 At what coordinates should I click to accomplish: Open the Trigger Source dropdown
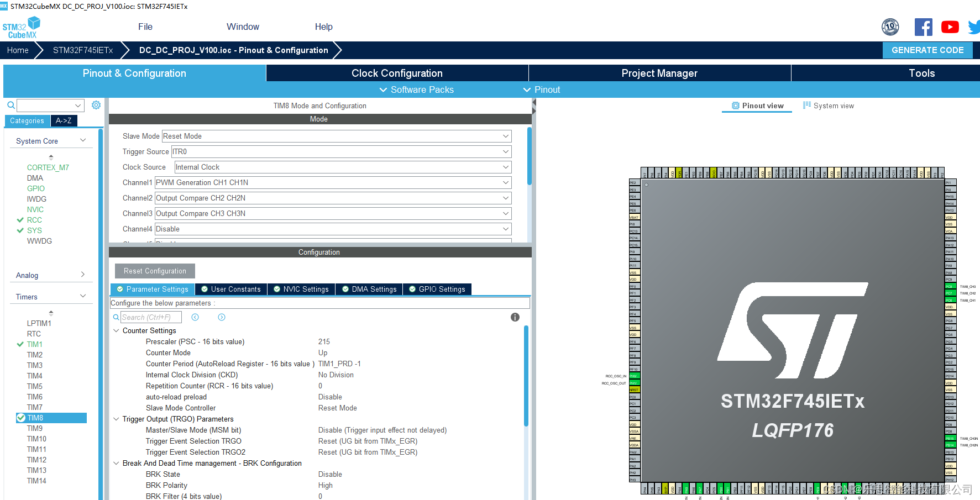341,151
